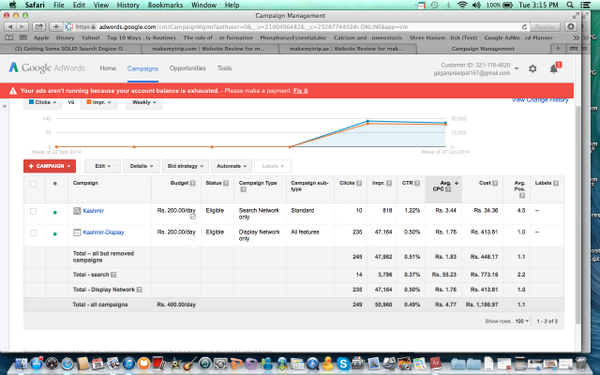Click Kashmir-Display campaign type icon
This screenshot has height=375, width=600.
[77, 232]
